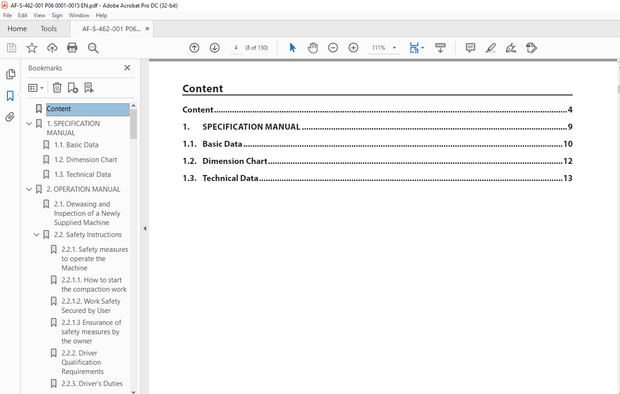Open the Edit menu
The height and width of the screenshot is (394, 620).
(23, 15)
